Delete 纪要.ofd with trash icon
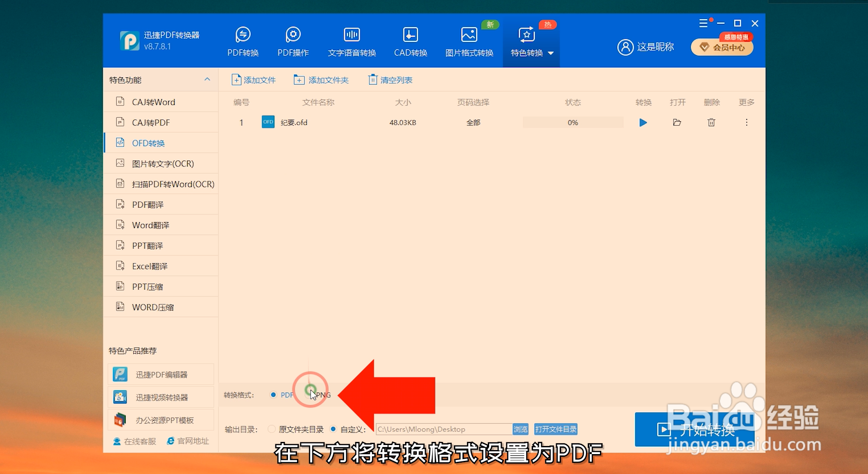This screenshot has height=474, width=868. [x=711, y=123]
